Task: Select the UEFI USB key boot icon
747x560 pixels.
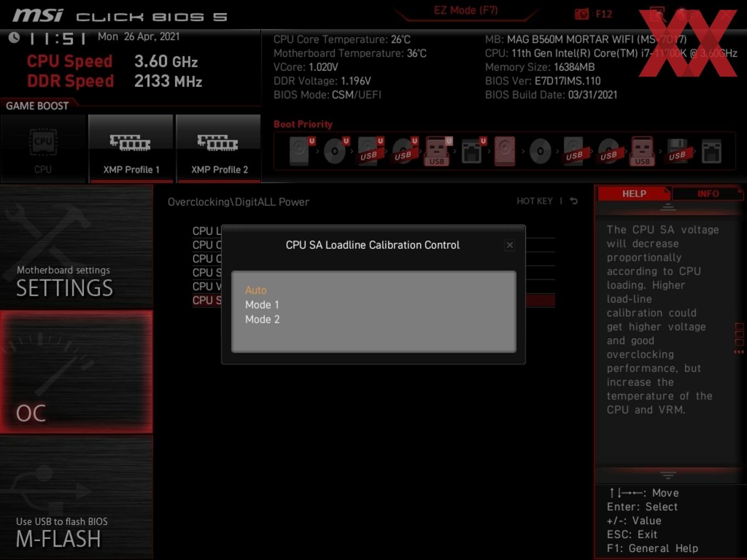Action: tap(438, 151)
